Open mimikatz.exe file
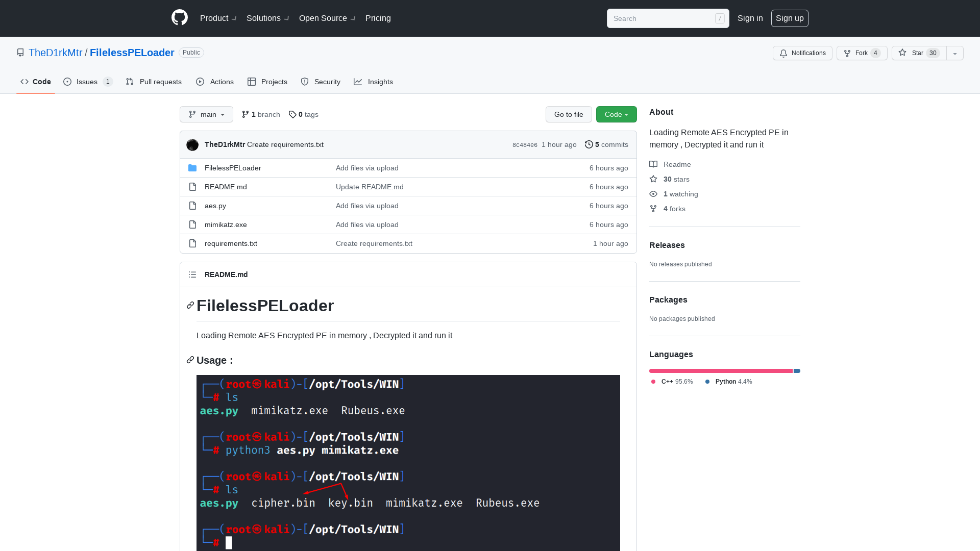The image size is (980, 551). click(226, 224)
